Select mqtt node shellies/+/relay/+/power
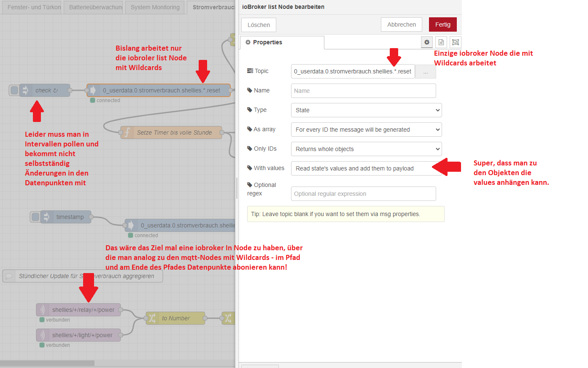The image size is (588, 368). pos(78,310)
